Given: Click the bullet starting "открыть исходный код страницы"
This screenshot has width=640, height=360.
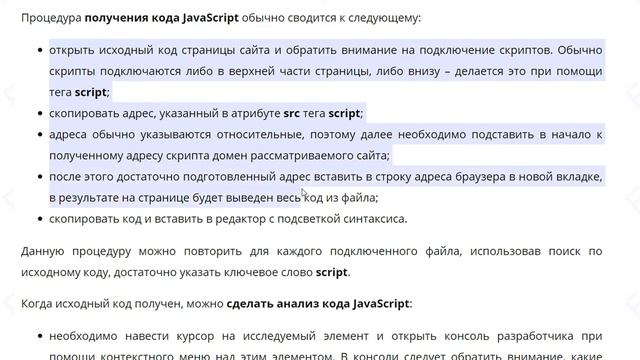Looking at the screenshot, I should [x=326, y=71].
